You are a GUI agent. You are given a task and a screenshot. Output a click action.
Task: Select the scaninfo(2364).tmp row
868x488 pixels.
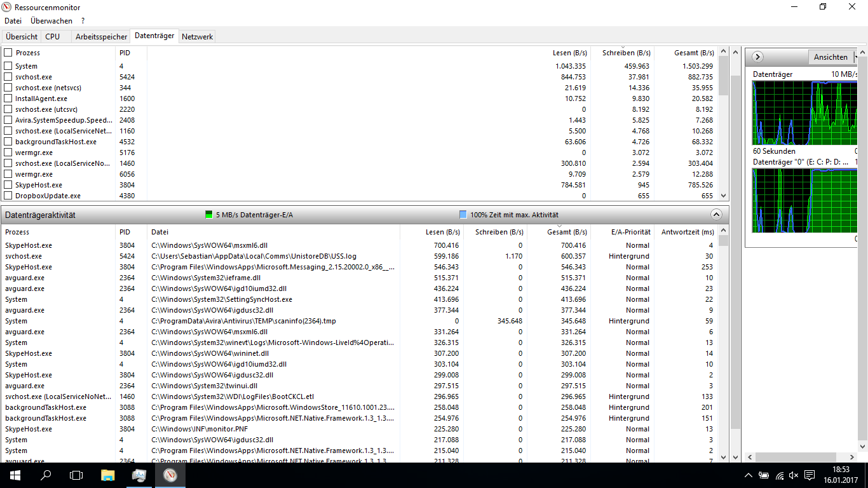(x=360, y=321)
